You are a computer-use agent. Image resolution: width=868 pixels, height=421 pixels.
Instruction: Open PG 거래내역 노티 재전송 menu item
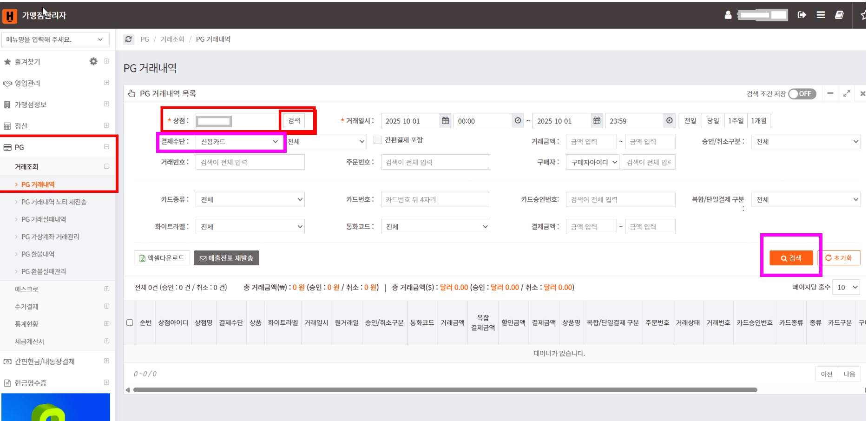tap(54, 202)
